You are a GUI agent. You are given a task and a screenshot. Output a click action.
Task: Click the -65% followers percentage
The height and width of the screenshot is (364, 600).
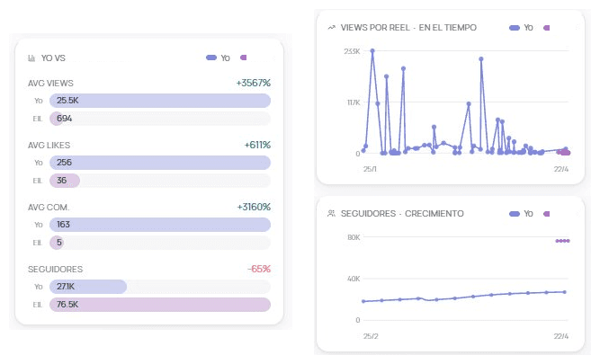259,269
